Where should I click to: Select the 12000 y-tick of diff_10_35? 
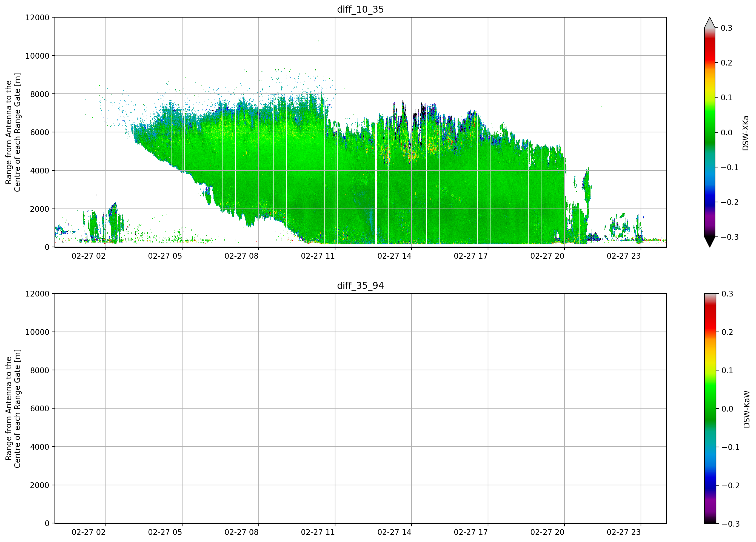(37, 17)
